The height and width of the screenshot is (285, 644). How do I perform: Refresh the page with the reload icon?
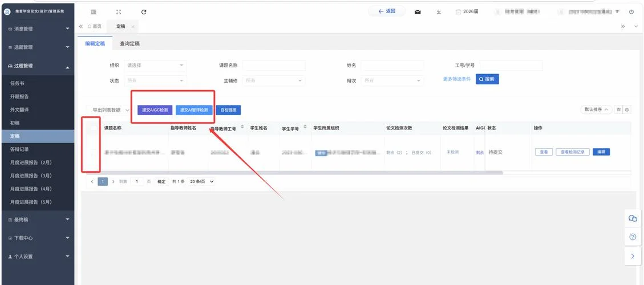144,12
